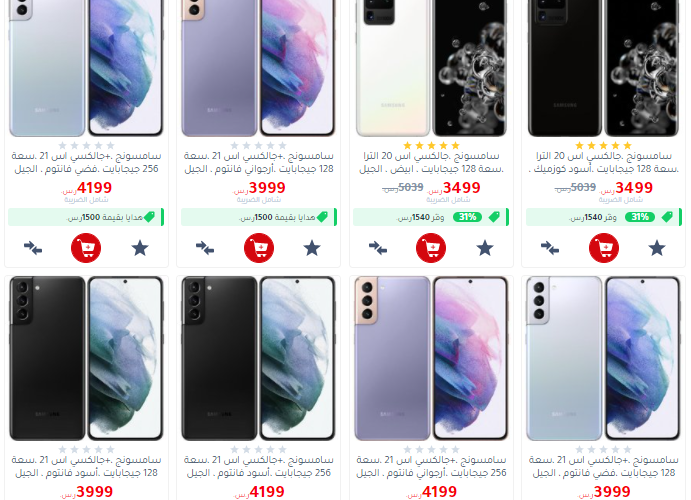Viewport: 691px width, 500px height.
Task: Open silver Galaxy S21+ 128GB title link
Action: pos(604,467)
